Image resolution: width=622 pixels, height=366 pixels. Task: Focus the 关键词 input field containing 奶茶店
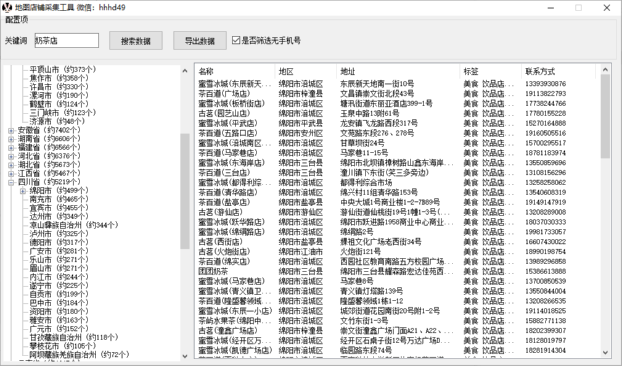67,40
